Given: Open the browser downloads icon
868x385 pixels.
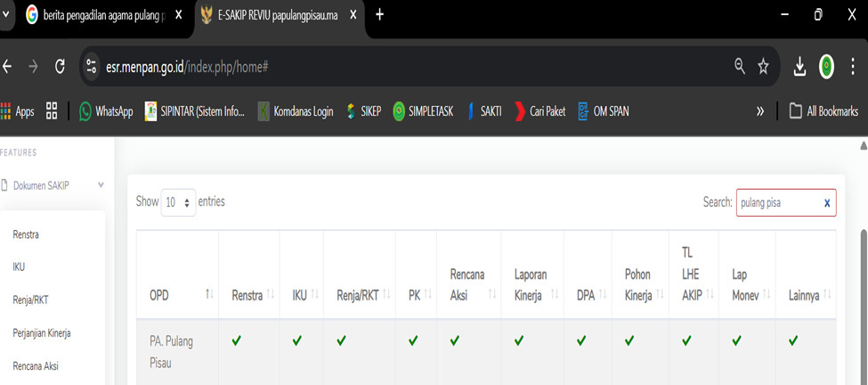Looking at the screenshot, I should (799, 66).
